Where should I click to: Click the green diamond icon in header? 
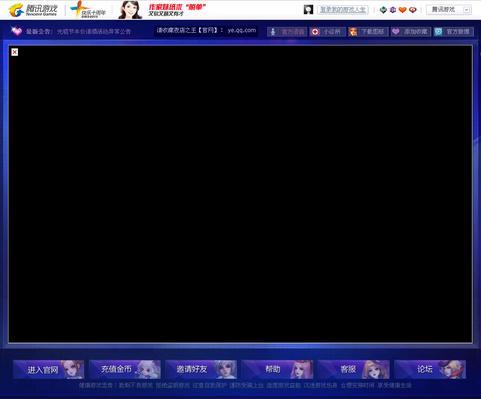[x=383, y=10]
